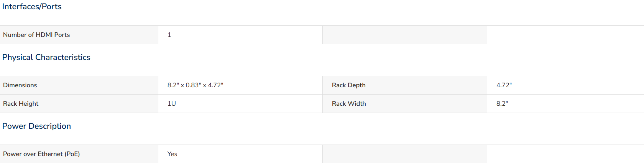Click the Rack Height value 1U
644x163 pixels.
(172, 103)
